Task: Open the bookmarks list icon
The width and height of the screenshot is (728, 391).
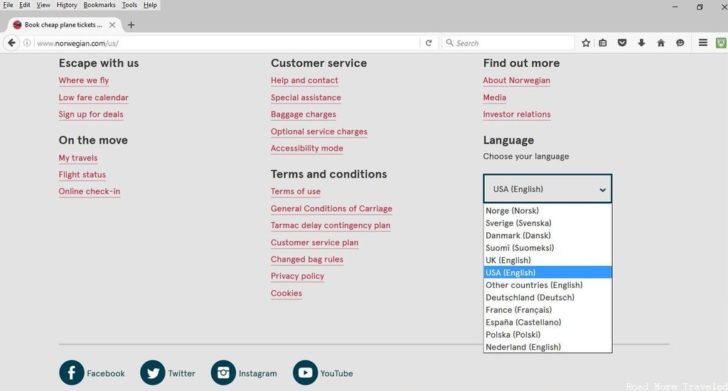Action: click(x=603, y=43)
